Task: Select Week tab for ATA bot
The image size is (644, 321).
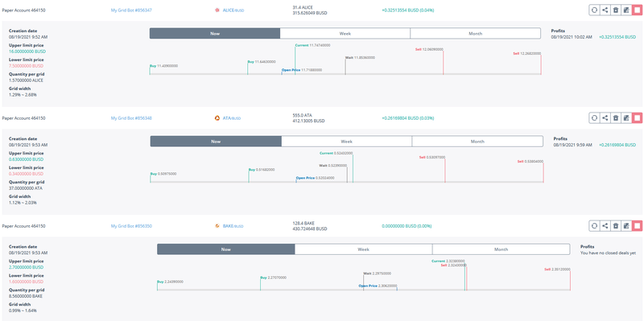Action: [x=347, y=142]
